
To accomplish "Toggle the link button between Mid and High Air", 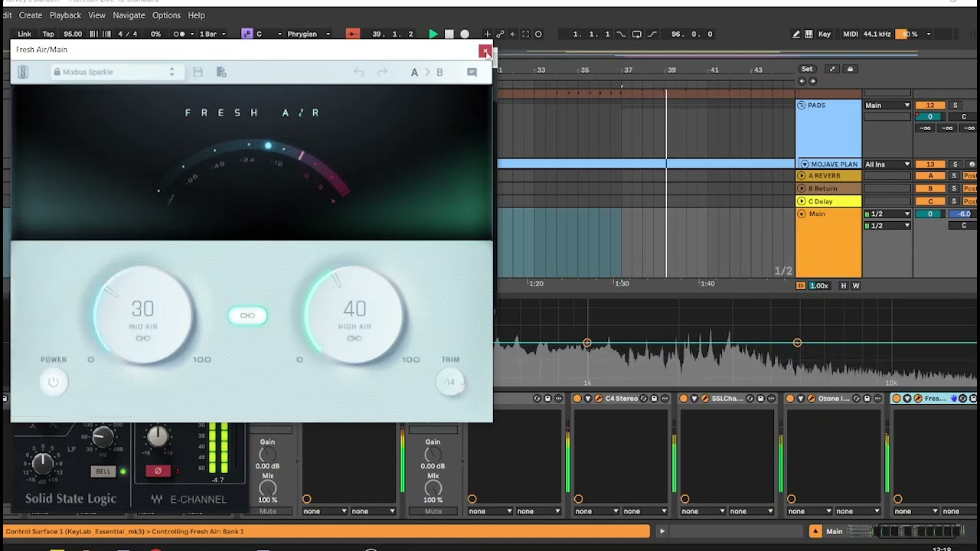I will click(247, 315).
